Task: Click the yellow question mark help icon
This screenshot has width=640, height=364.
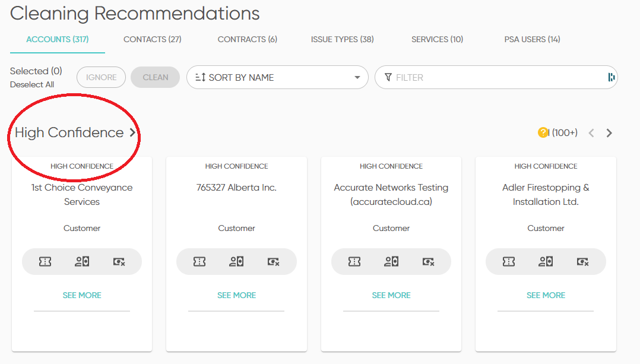Action: (543, 132)
